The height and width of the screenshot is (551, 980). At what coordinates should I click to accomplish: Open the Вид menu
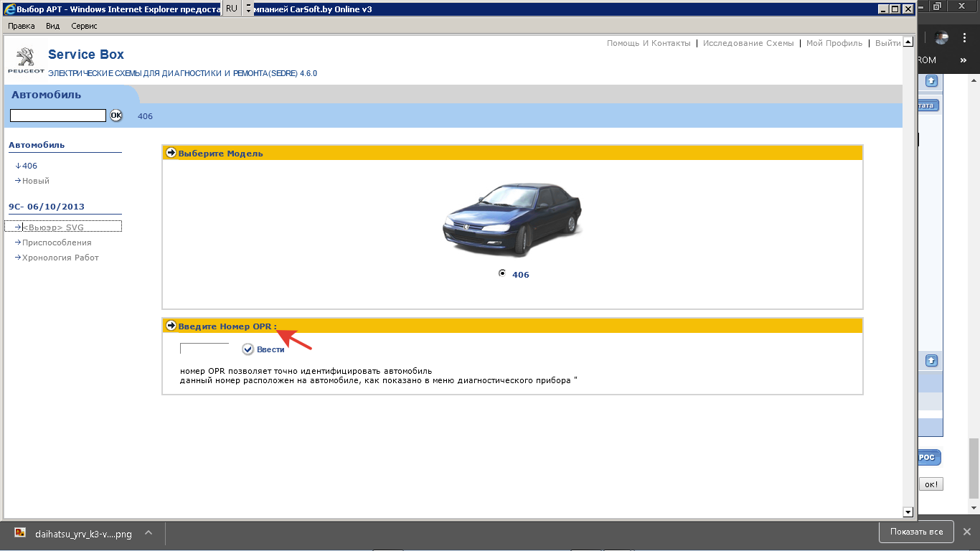tap(53, 26)
